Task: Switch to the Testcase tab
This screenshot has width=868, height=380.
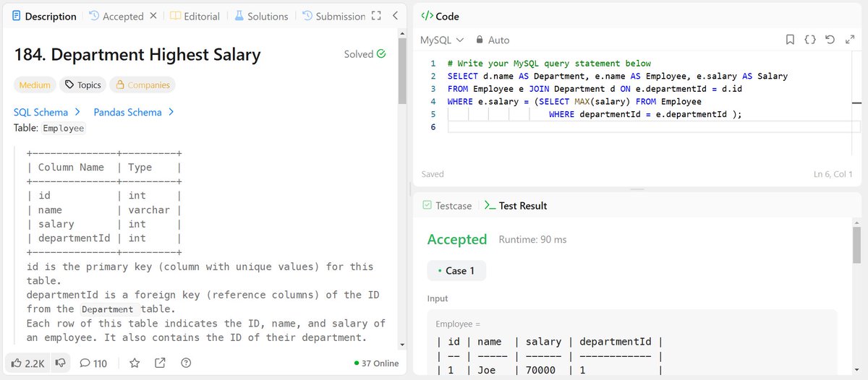Action: tap(446, 206)
